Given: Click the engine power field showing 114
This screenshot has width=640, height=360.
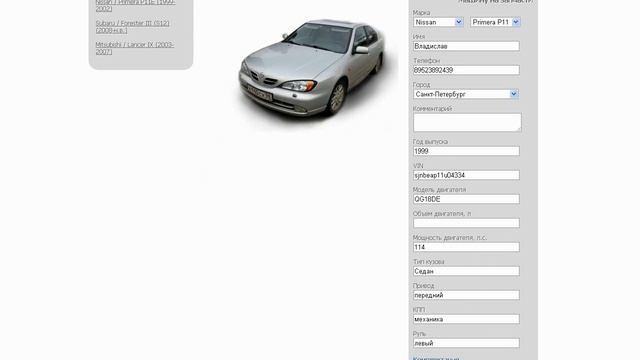Looking at the screenshot, I should point(466,247).
